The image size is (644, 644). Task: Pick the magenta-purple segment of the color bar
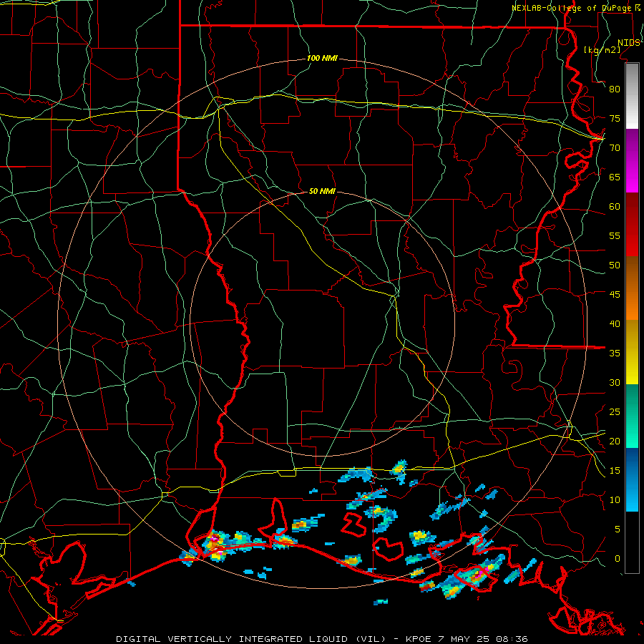(632, 160)
